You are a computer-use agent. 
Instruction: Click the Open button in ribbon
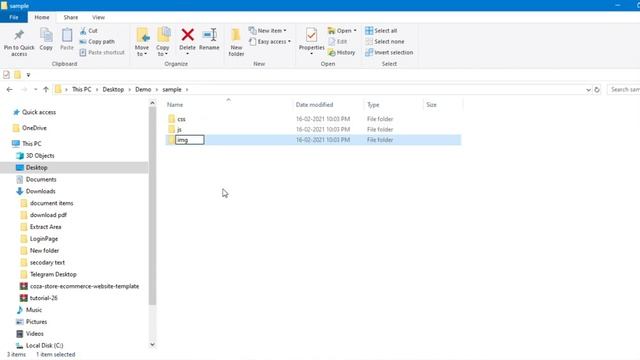click(342, 31)
